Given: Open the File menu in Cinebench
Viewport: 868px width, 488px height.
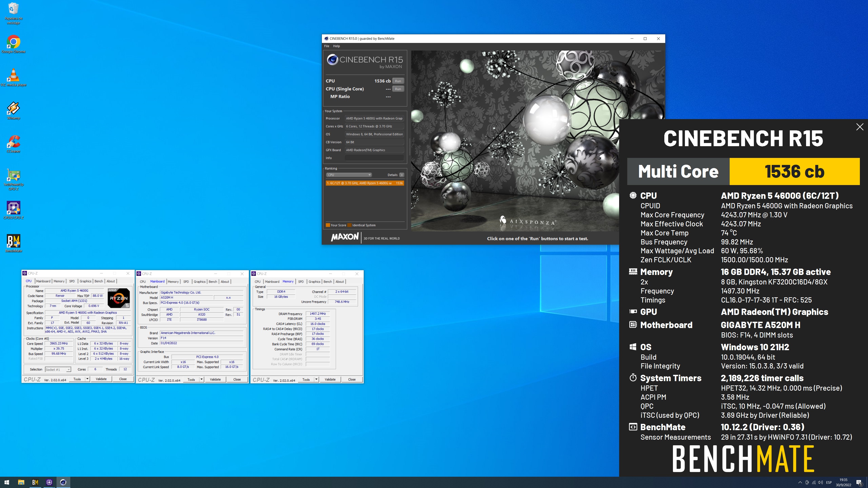Looking at the screenshot, I should (x=326, y=46).
